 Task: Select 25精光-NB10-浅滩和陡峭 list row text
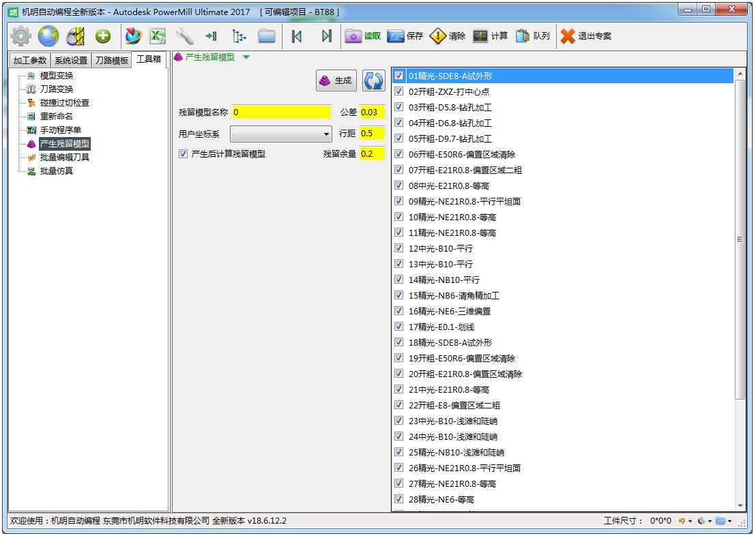click(x=456, y=453)
